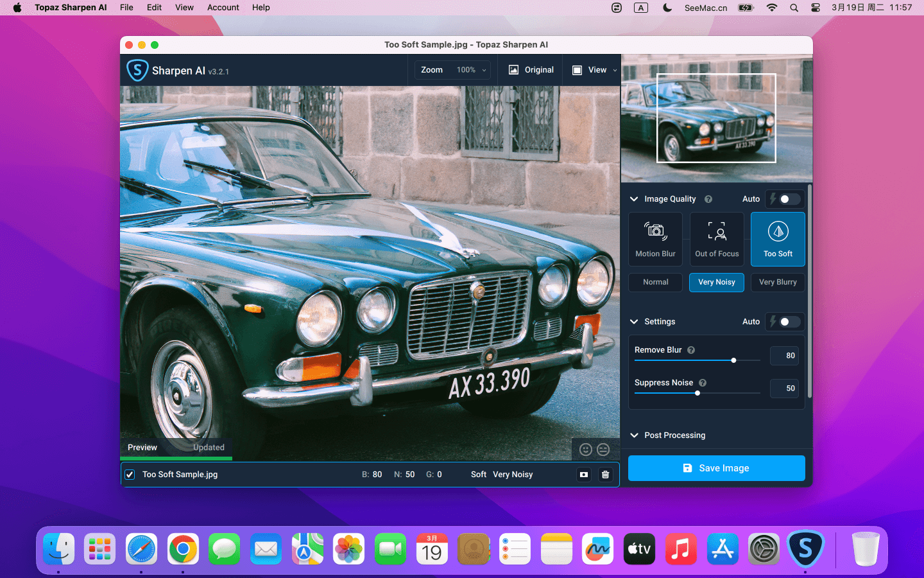Open the Account menu
The height and width of the screenshot is (578, 924).
223,8
